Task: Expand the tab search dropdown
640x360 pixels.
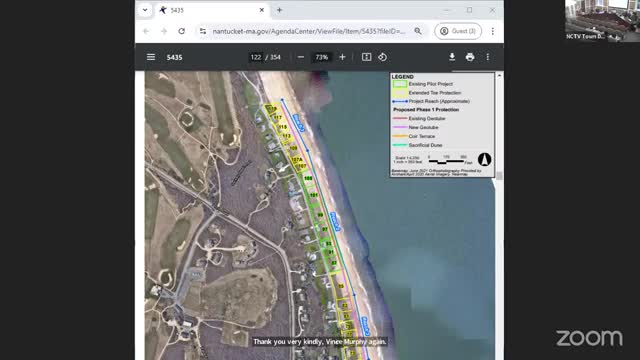Action: [145, 10]
